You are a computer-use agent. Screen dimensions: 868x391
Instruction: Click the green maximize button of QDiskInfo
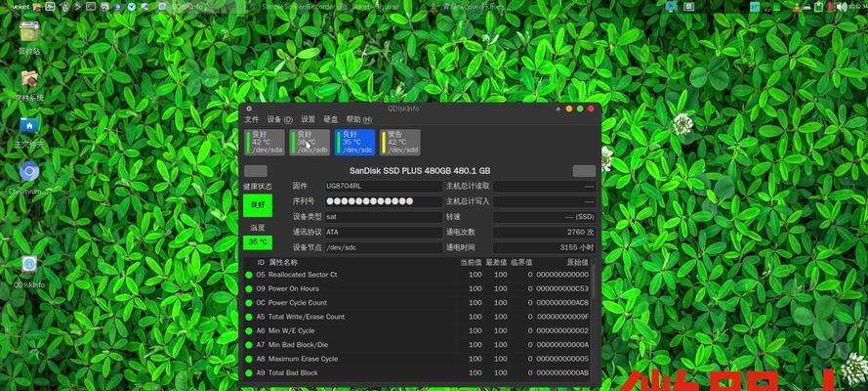pyautogui.click(x=580, y=109)
